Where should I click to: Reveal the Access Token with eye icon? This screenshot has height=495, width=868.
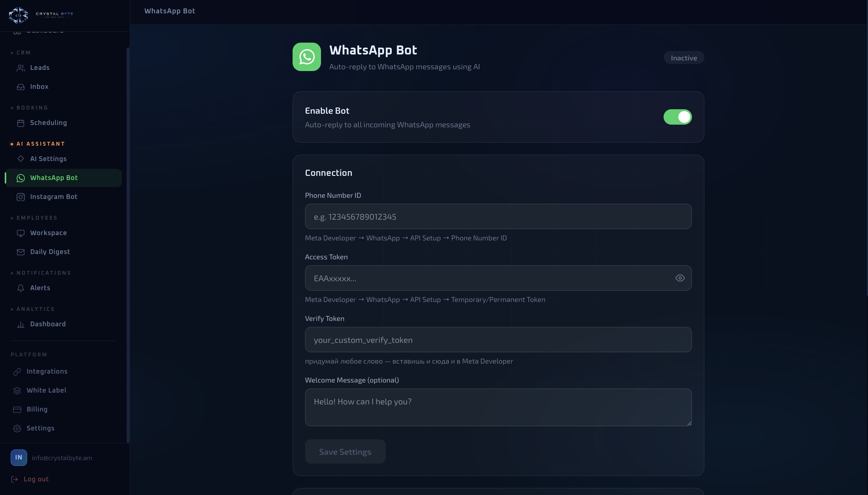click(x=680, y=278)
